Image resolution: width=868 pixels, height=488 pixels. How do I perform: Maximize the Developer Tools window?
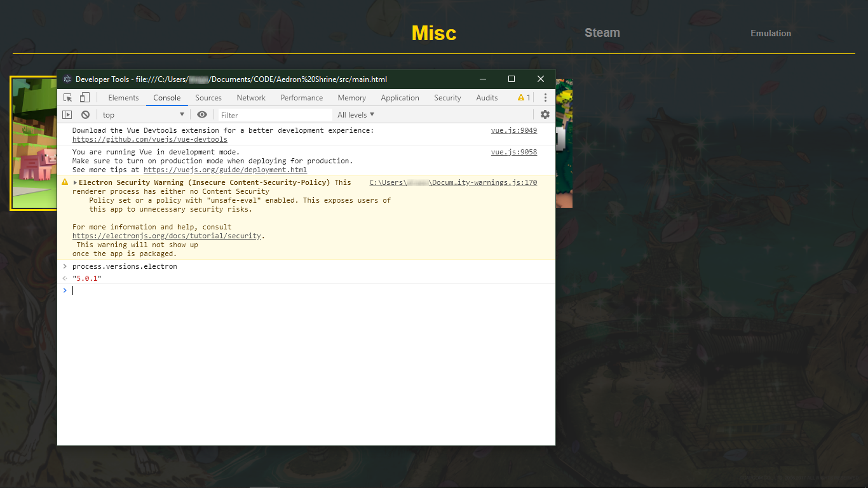click(512, 79)
